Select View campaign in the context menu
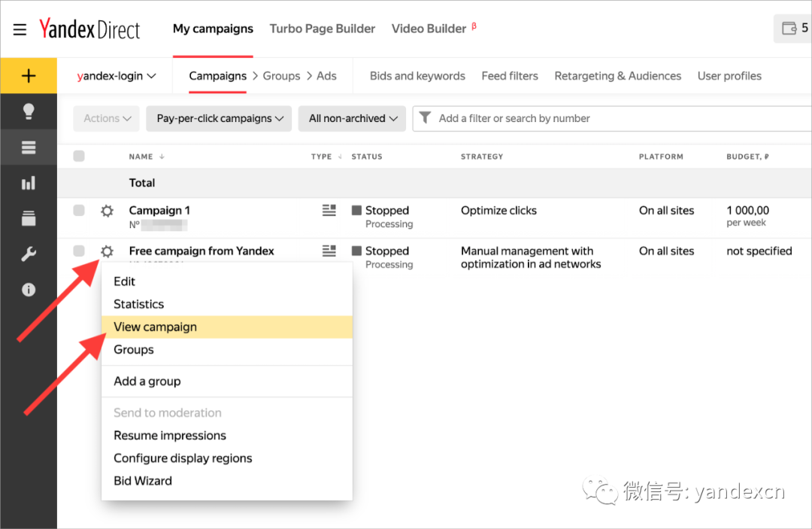 click(x=227, y=327)
